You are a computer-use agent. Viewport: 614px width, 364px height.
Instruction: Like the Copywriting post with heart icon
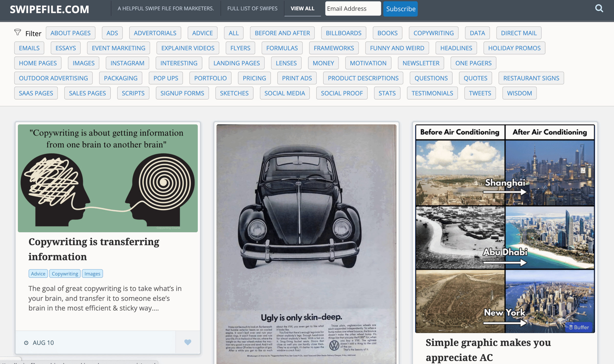click(188, 342)
